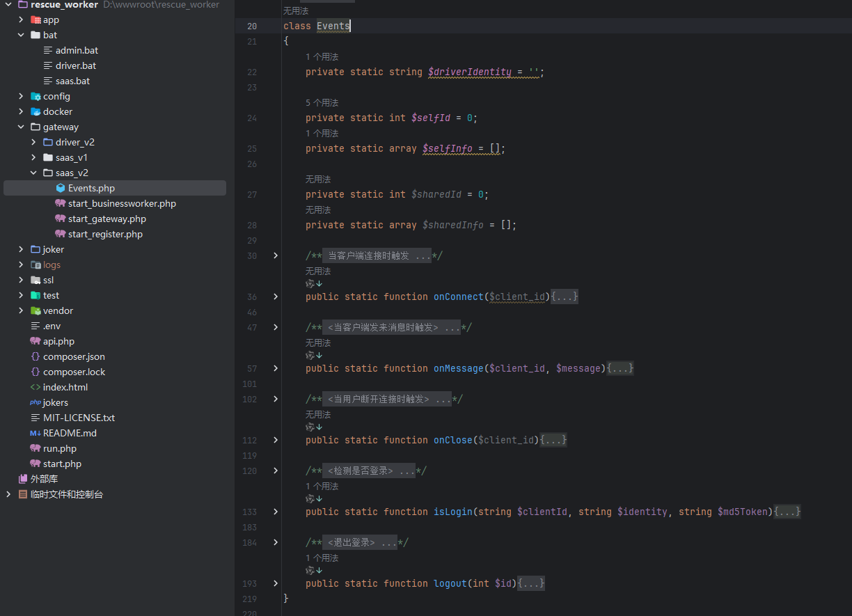Click the index.html file icon
Screen dimensions: 852x616
point(35,388)
